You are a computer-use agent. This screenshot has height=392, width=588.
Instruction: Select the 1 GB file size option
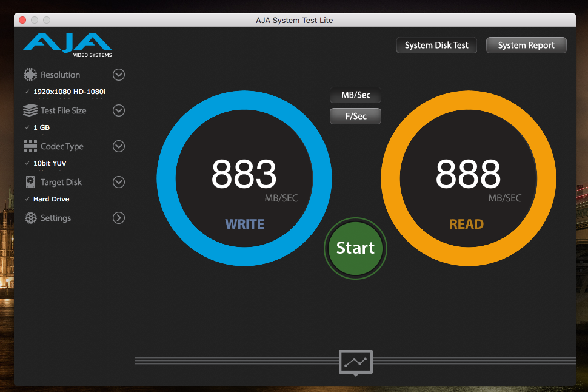pyautogui.click(x=42, y=127)
